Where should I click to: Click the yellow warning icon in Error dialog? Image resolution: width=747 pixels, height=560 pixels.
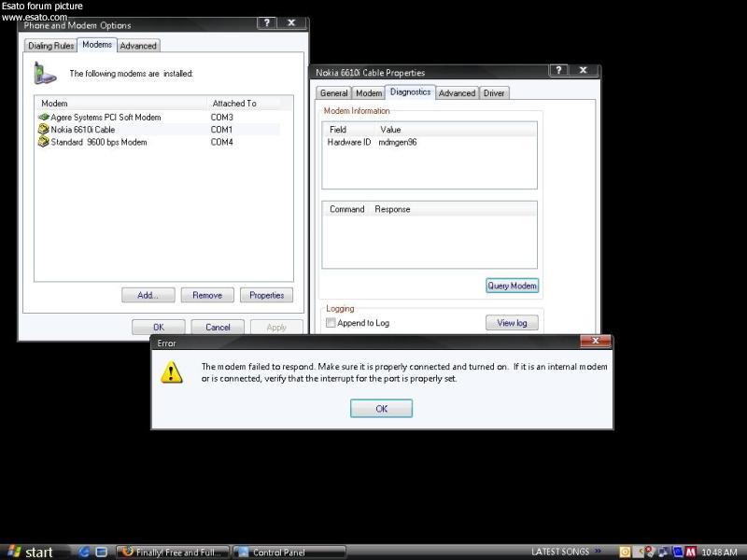172,371
